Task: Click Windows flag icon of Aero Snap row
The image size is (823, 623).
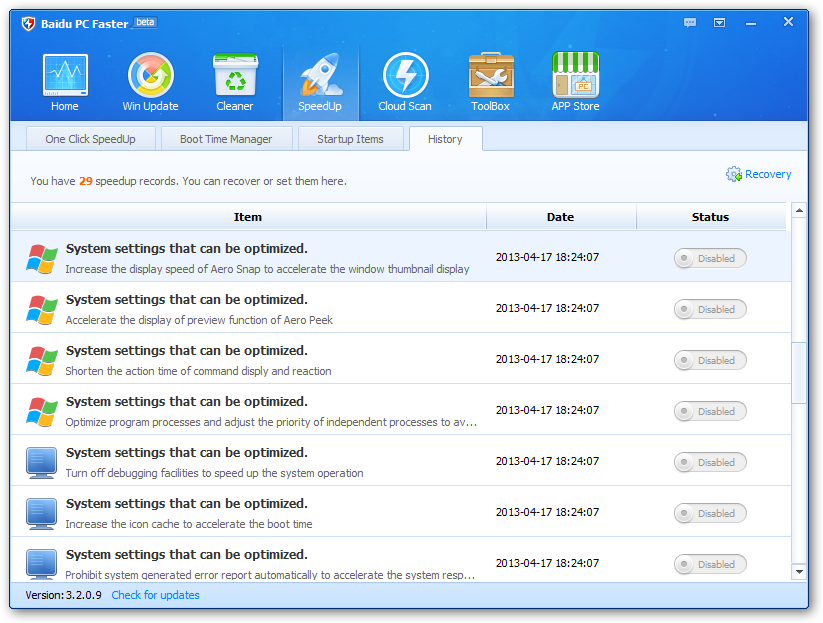Action: click(x=42, y=258)
